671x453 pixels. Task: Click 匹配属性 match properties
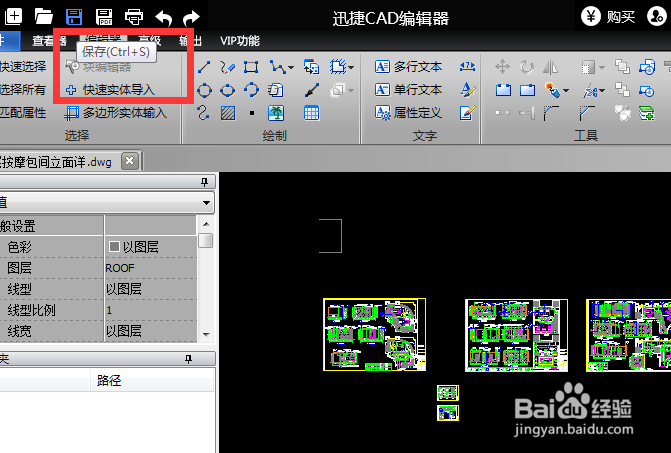pos(23,113)
